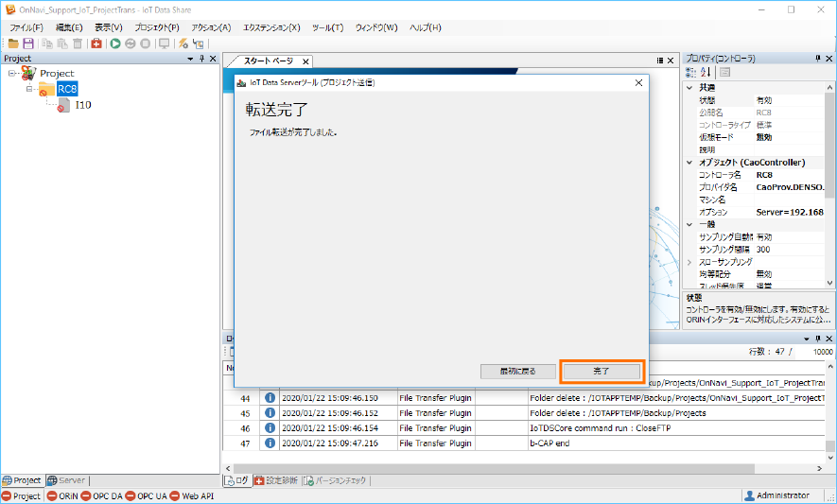Open the ツール(T) menu
This screenshot has height=504, width=837.
coord(326,27)
